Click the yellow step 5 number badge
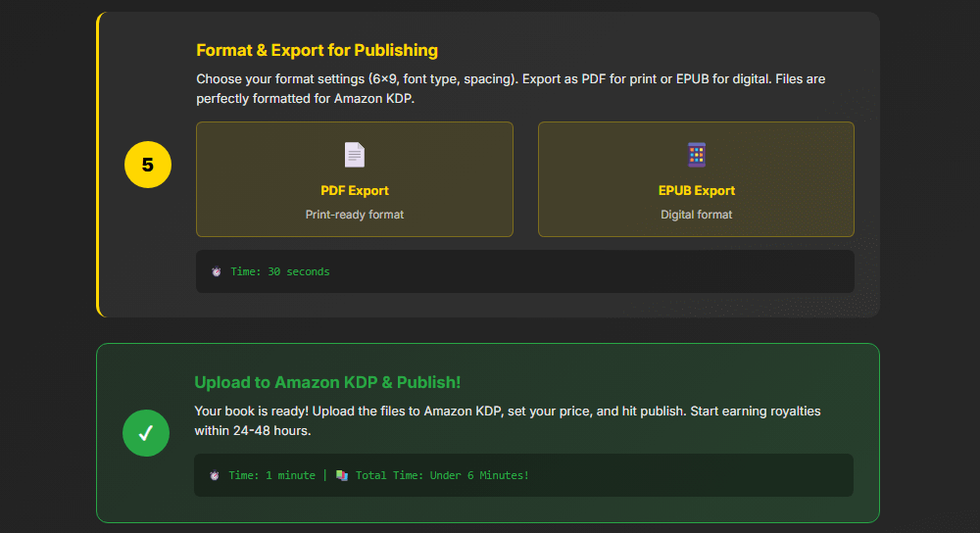 [147, 165]
